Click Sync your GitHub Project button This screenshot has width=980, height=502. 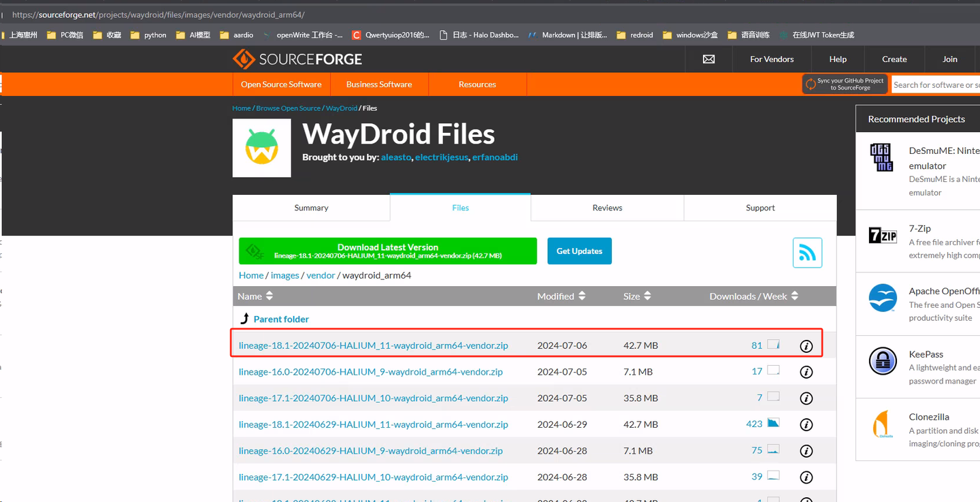(845, 83)
